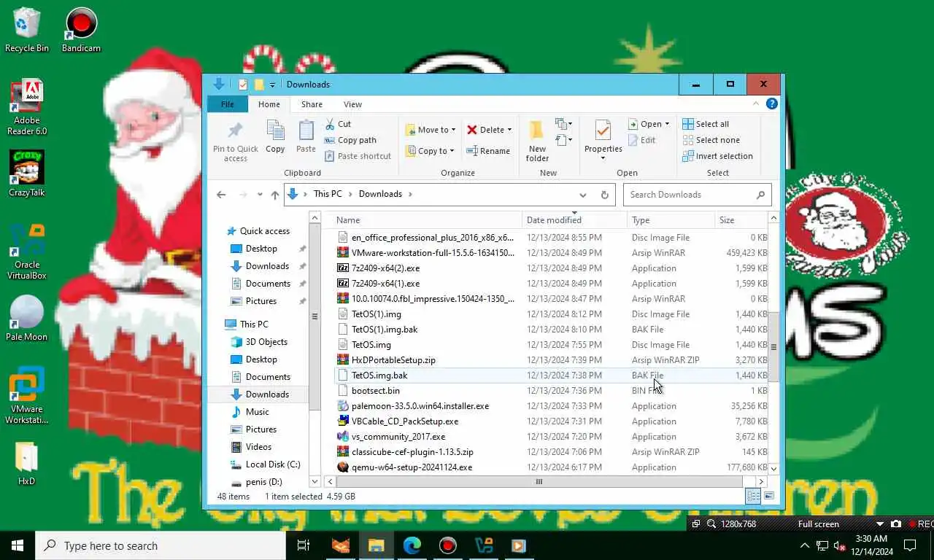Viewport: 934px width, 560px height.
Task: Open Properties from the ribbon
Action: click(x=603, y=140)
